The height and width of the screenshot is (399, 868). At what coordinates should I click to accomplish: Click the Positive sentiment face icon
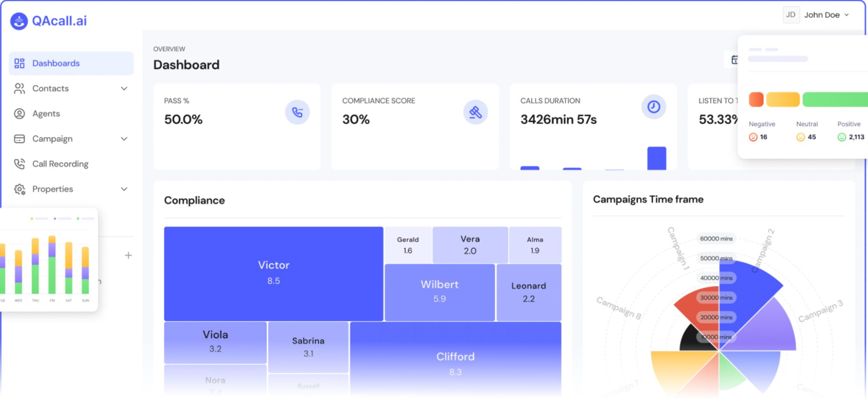click(x=842, y=137)
